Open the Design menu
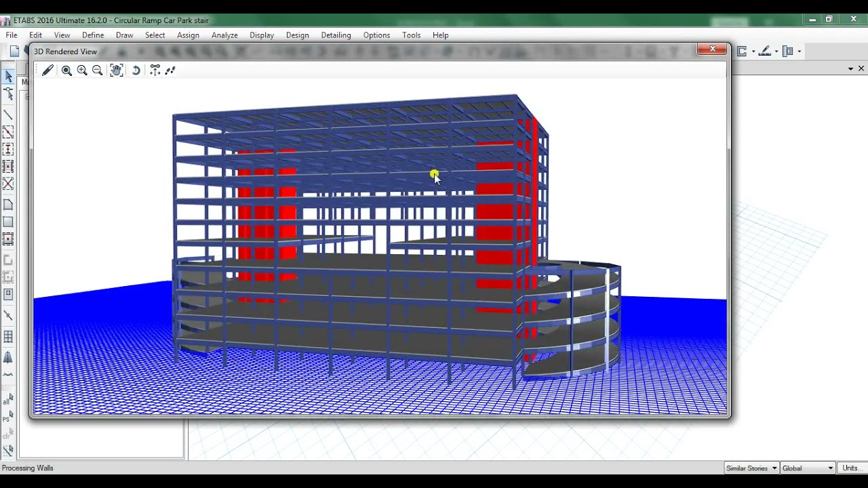868x488 pixels. click(297, 35)
